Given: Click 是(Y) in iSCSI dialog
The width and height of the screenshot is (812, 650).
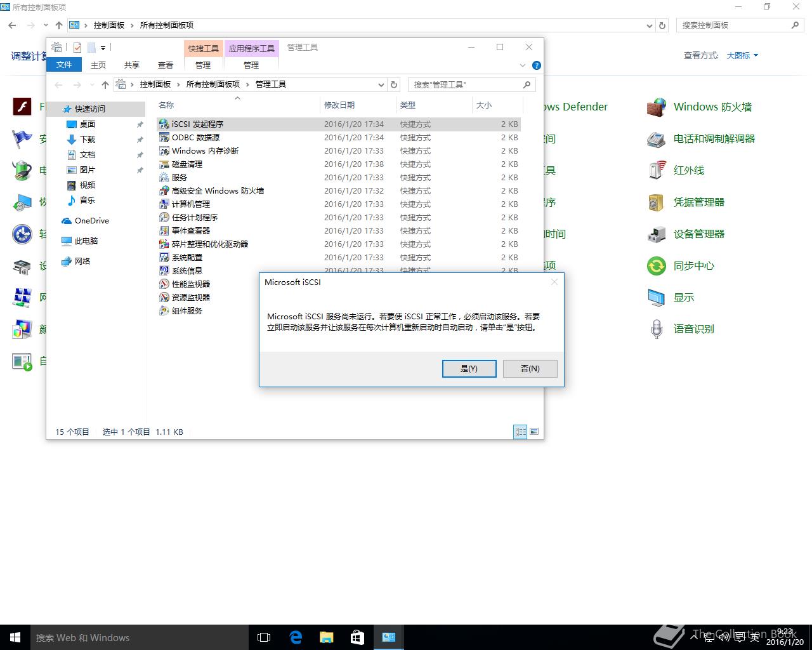Looking at the screenshot, I should click(469, 368).
